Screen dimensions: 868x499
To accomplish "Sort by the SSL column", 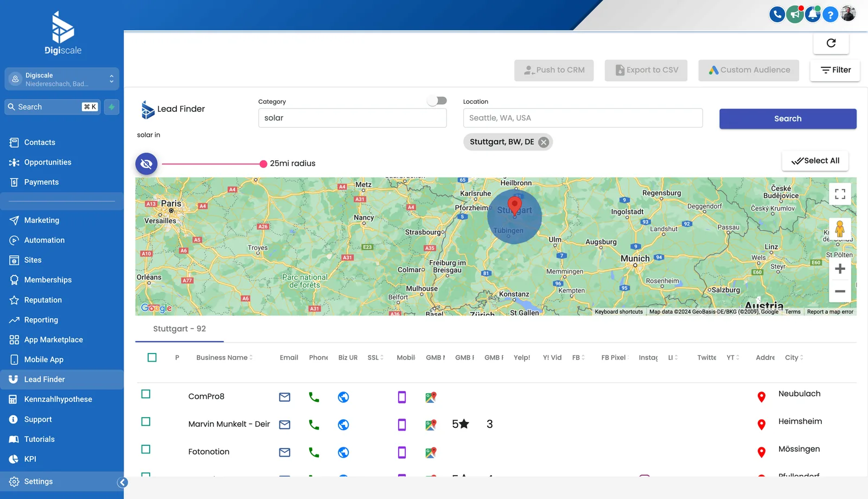I will [x=375, y=357].
